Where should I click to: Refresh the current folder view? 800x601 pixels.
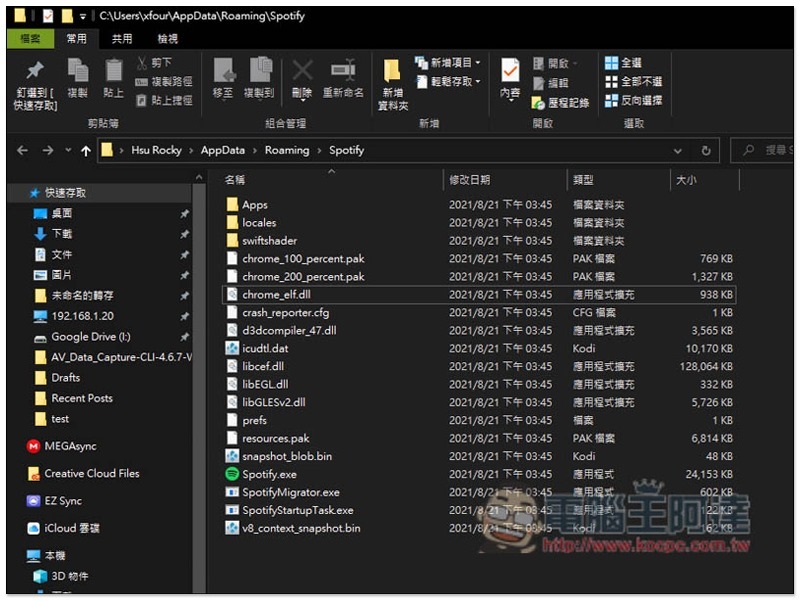(706, 151)
